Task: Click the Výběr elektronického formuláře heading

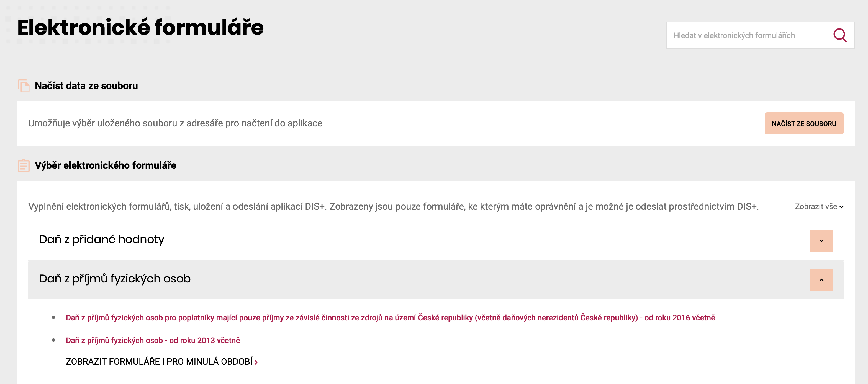Action: coord(106,166)
